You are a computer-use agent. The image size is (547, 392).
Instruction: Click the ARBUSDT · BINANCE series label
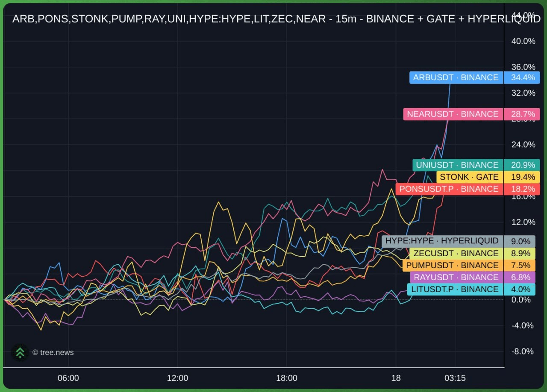[456, 77]
